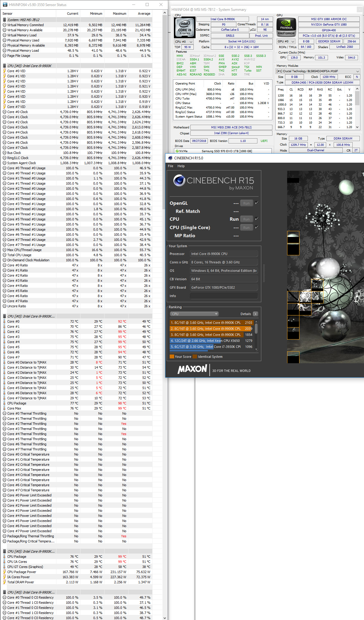Click the NVMe drive green status icon
Viewport: 364px width, 620px height.
(177, 151)
